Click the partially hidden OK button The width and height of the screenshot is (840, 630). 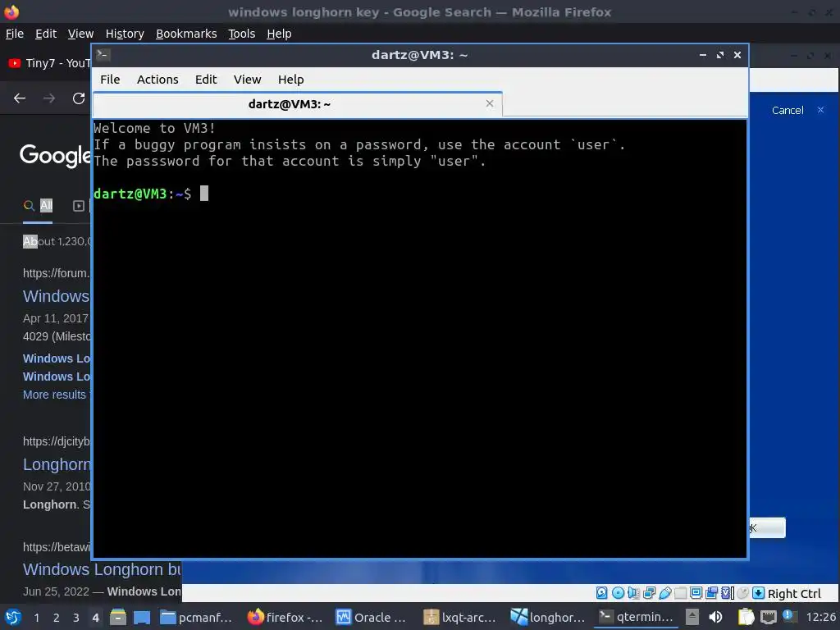coord(767,527)
